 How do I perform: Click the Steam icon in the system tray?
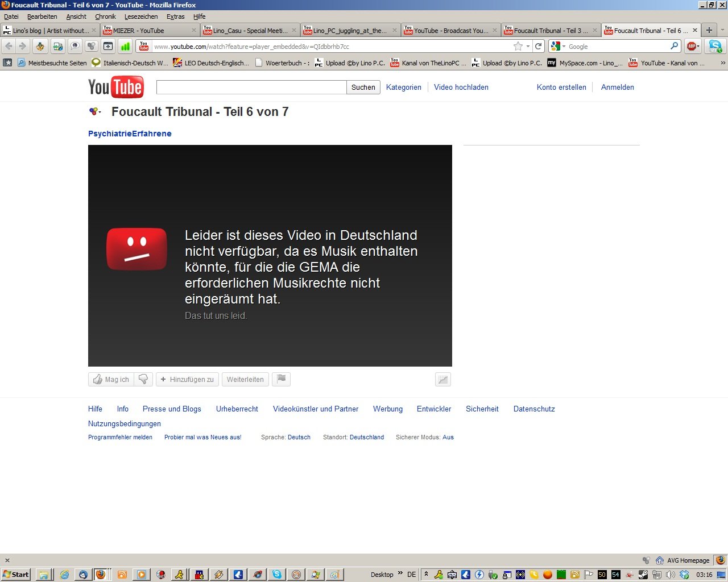(643, 575)
